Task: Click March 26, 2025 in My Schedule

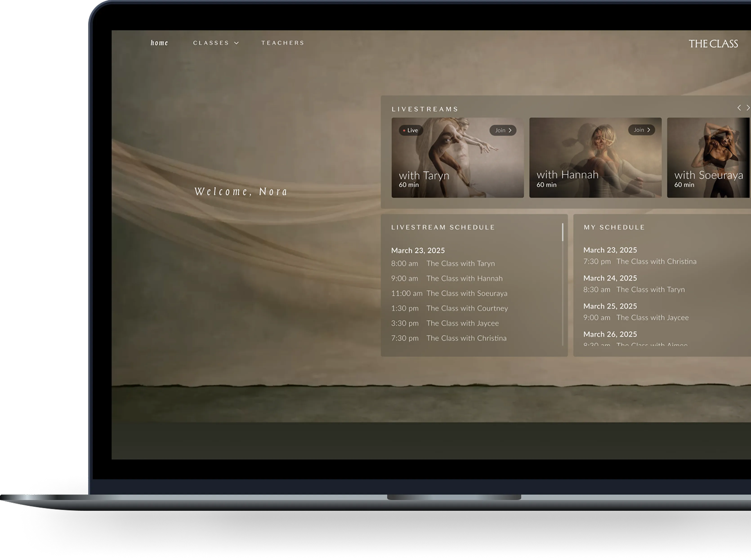Action: (610, 334)
